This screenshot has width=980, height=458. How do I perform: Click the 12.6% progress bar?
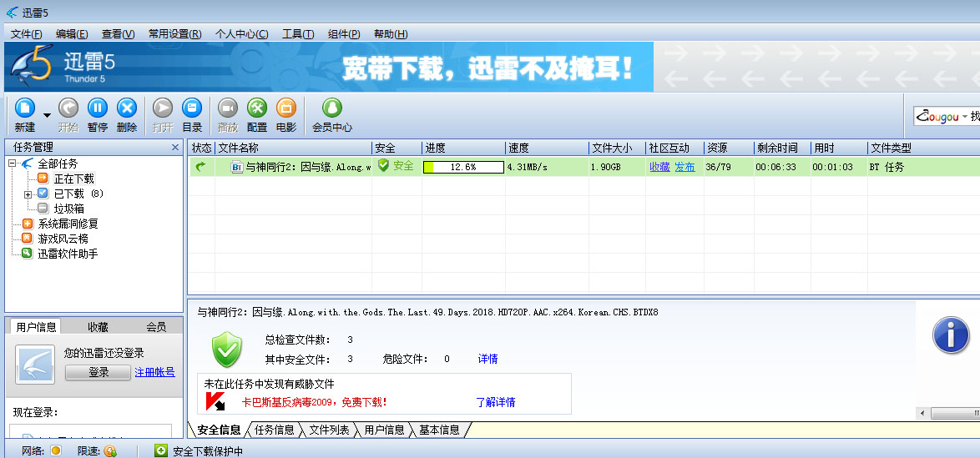pyautogui.click(x=463, y=167)
